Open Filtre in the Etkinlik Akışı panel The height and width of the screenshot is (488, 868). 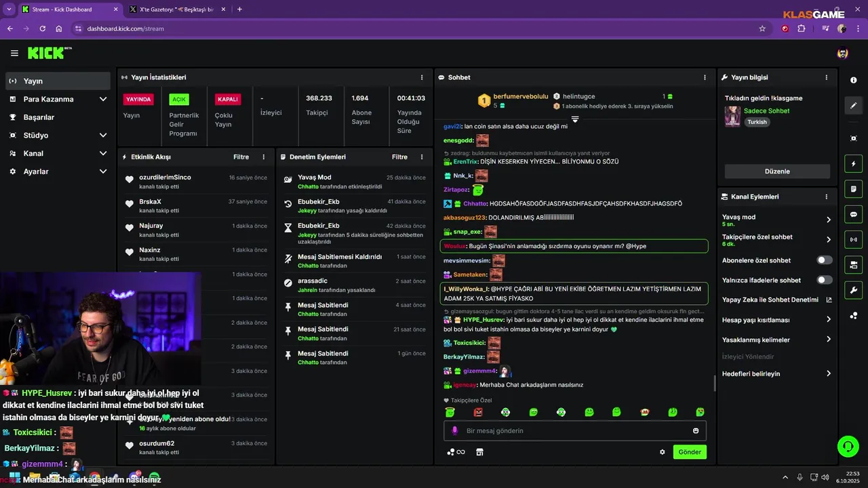241,157
